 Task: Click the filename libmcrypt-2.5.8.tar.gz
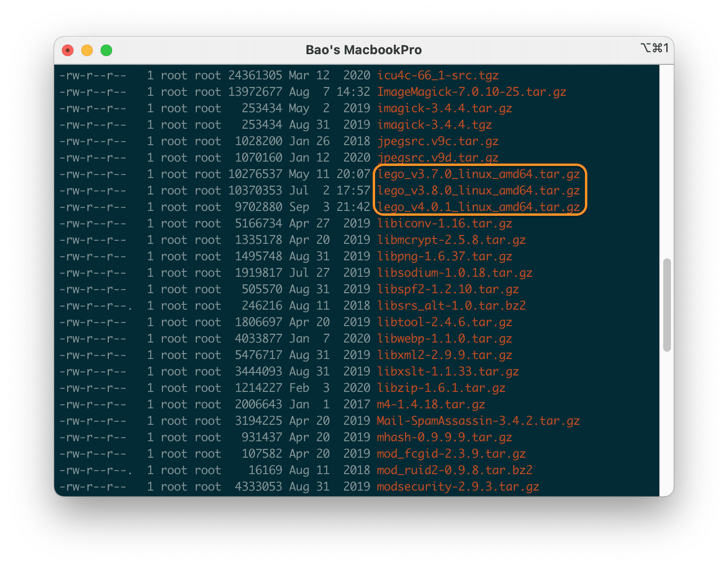tap(451, 240)
